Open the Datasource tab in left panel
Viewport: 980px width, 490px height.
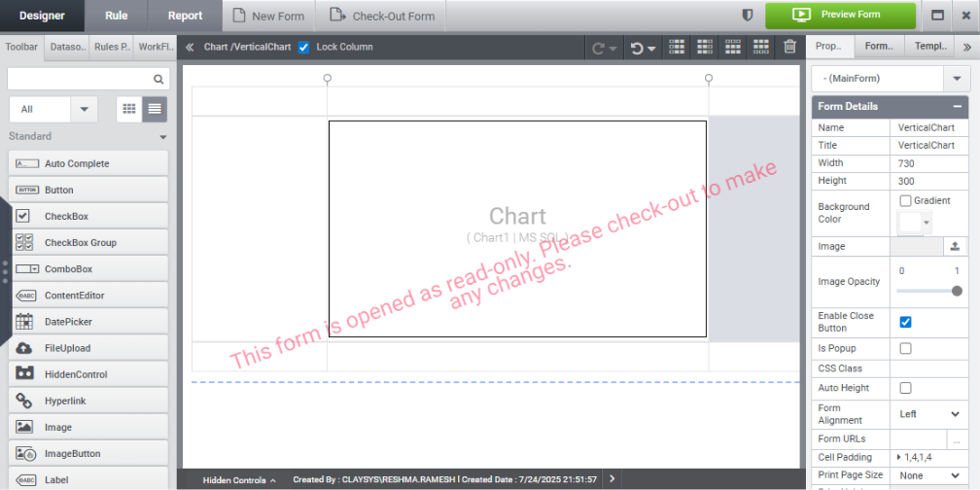click(67, 46)
